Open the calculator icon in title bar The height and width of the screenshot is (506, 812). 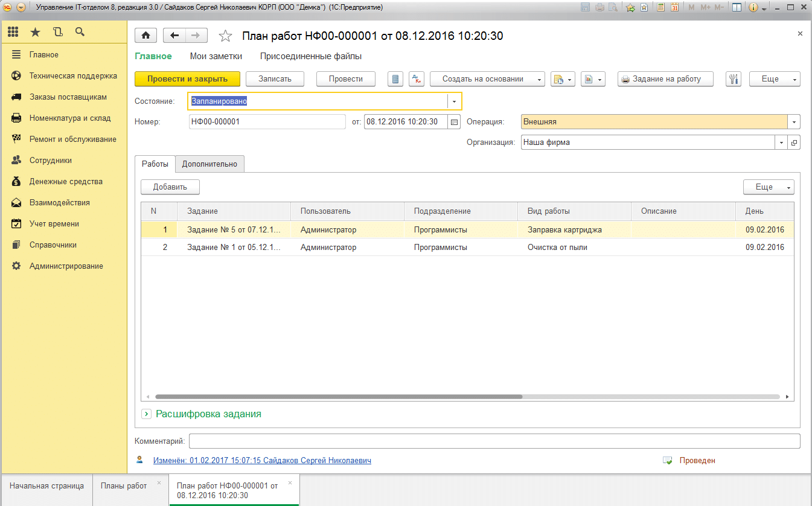pos(661,8)
